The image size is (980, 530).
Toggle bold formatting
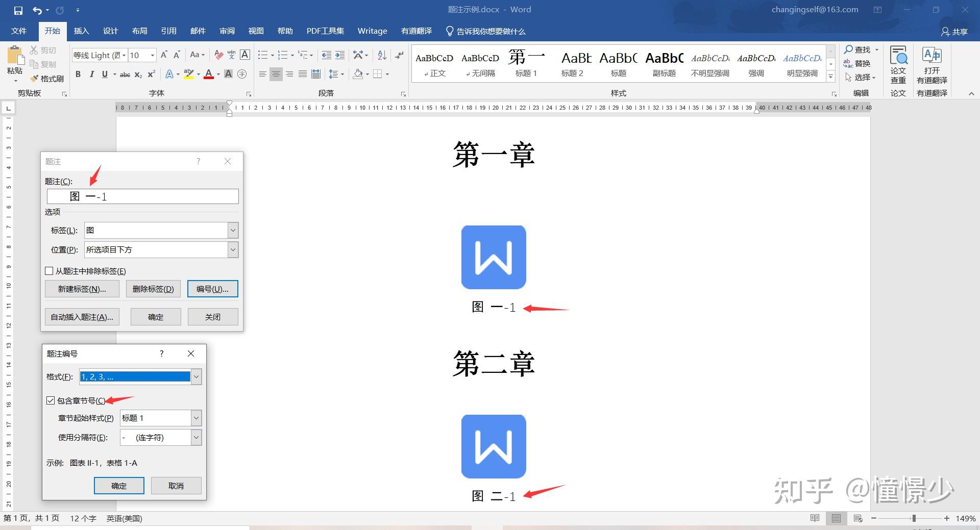(x=78, y=74)
